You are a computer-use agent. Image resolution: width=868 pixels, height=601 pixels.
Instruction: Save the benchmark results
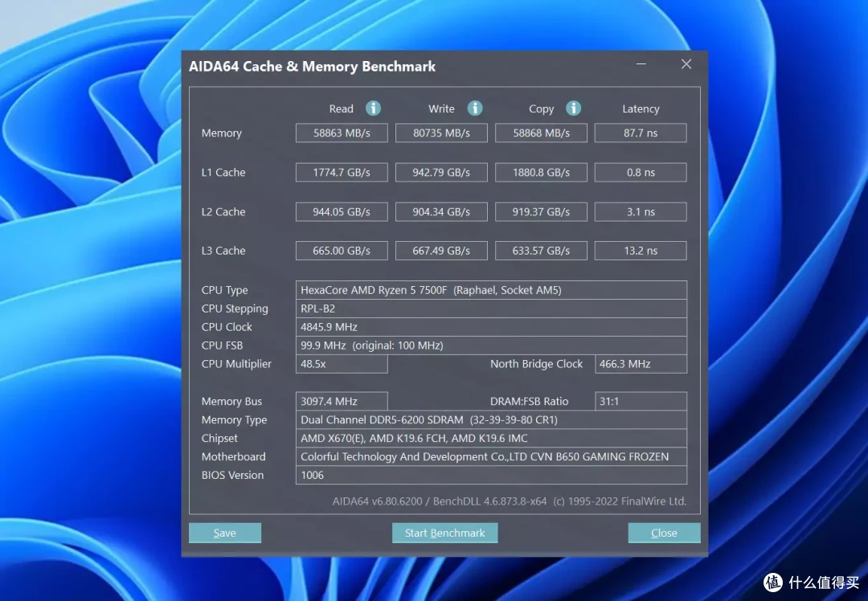(x=225, y=533)
